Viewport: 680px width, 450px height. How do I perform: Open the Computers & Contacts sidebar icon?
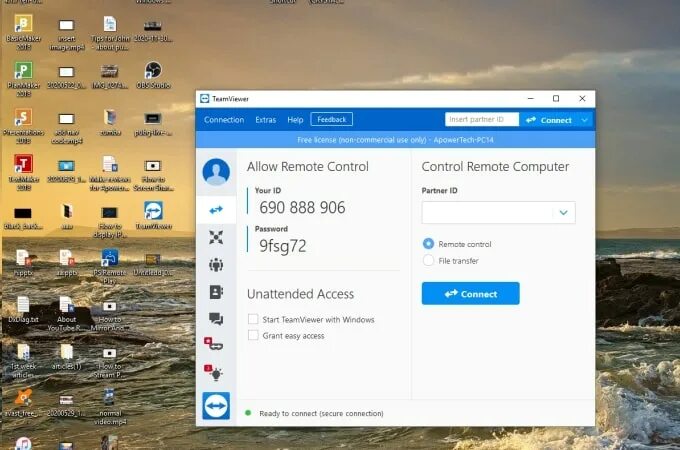(x=216, y=292)
